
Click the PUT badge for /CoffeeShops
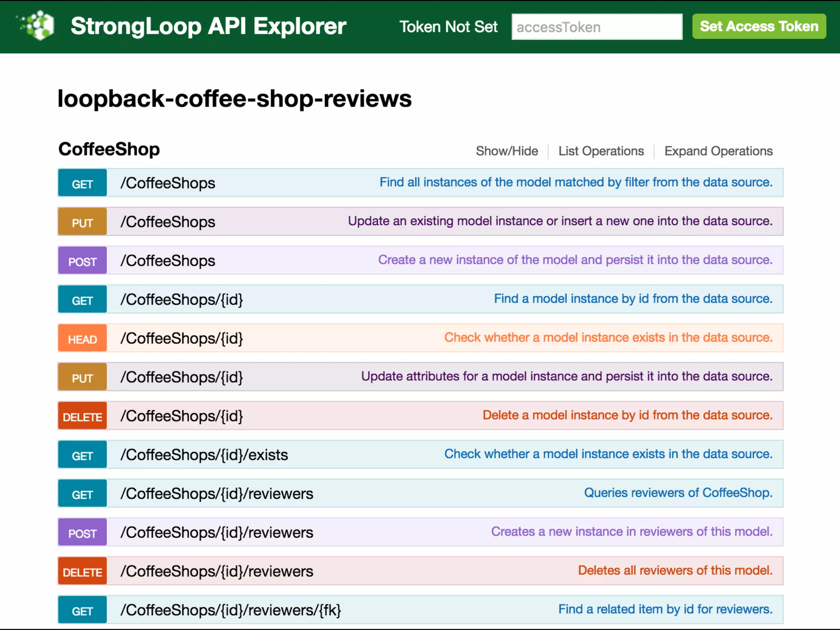click(x=82, y=222)
